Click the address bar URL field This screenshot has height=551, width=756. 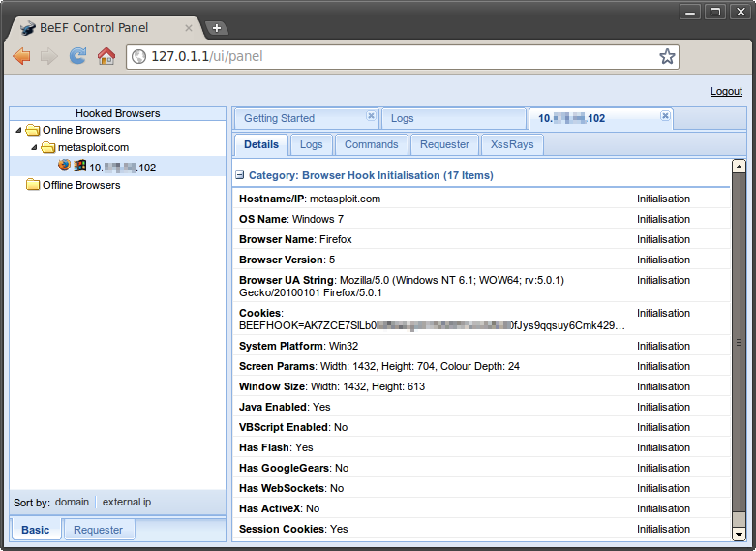pyautogui.click(x=403, y=56)
